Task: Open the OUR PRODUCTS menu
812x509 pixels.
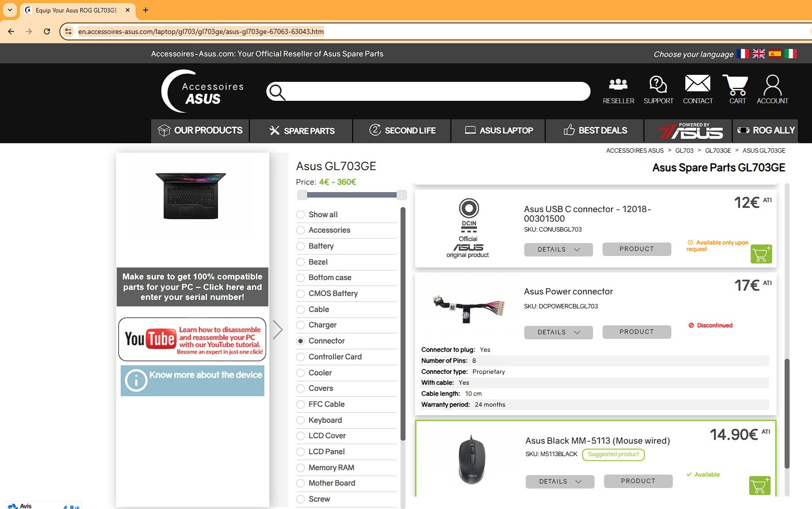Action: (200, 131)
